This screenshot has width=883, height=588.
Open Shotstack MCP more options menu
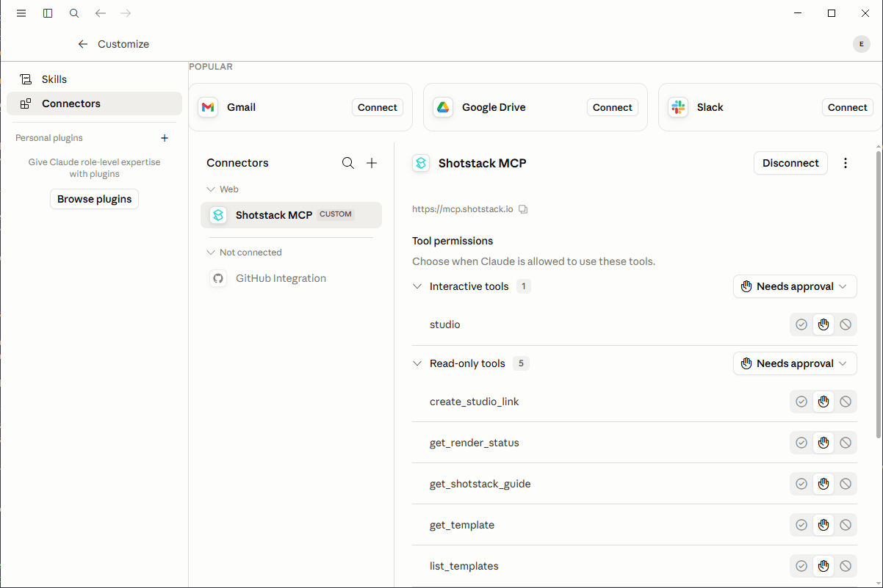(846, 163)
